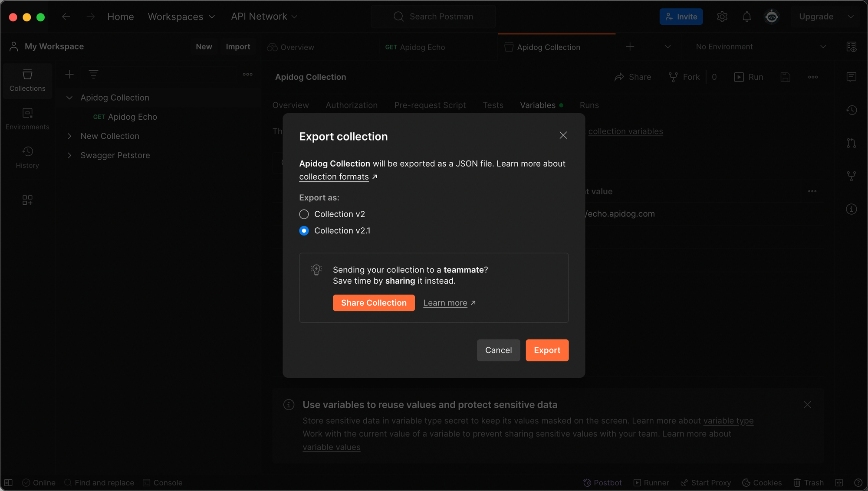Viewport: 868px width, 491px height.
Task: Open the Workspaces menu
Action: 181,17
